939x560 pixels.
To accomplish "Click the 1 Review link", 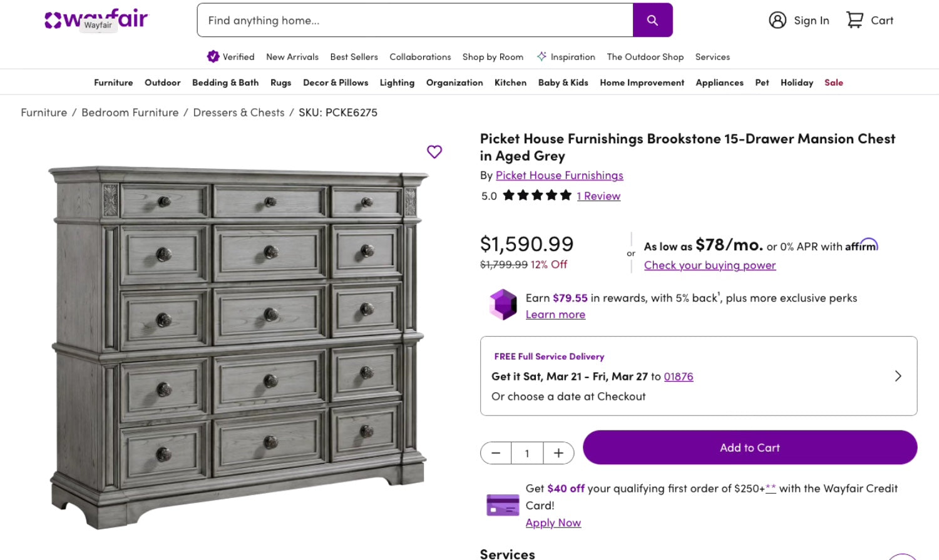I will coord(598,196).
